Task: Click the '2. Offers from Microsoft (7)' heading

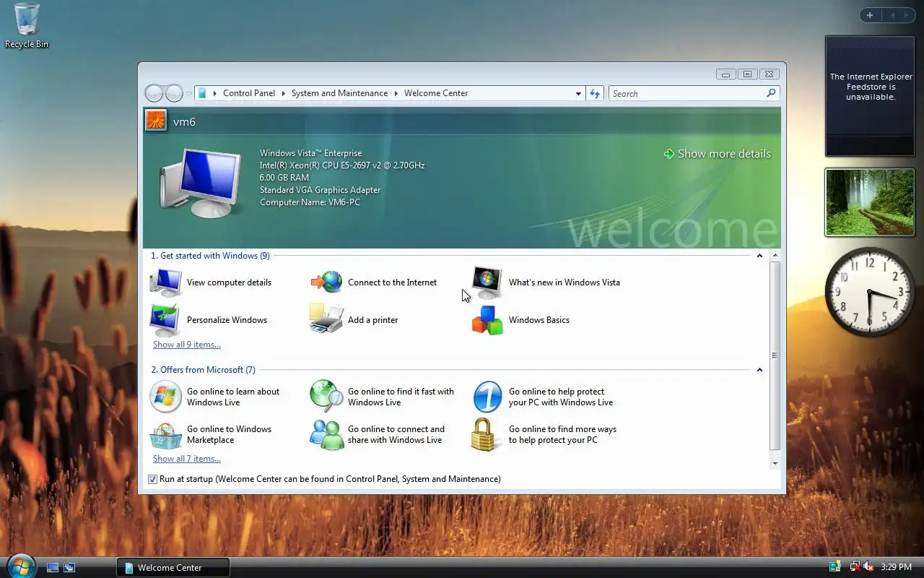Action: [x=203, y=370]
